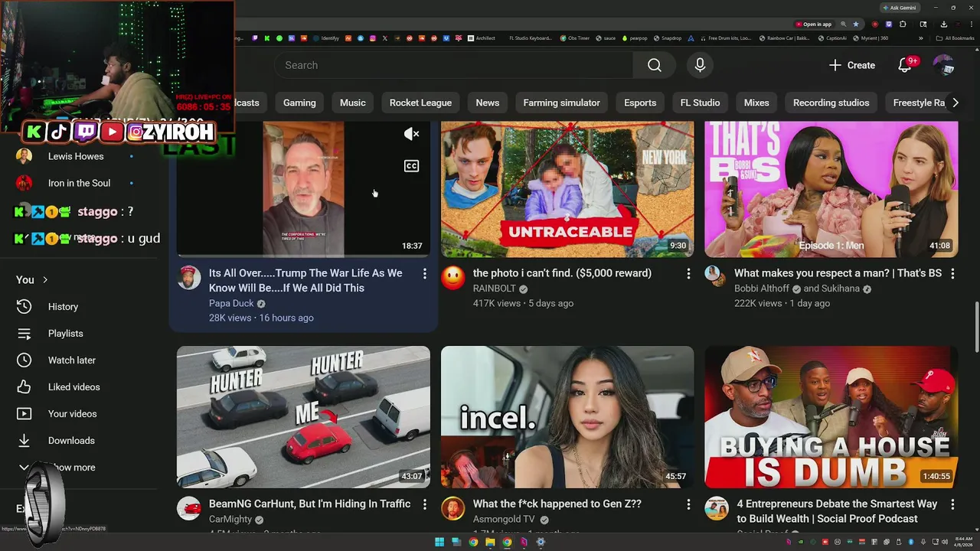
Task: Open the That's BS episode thumbnail
Action: [831, 189]
